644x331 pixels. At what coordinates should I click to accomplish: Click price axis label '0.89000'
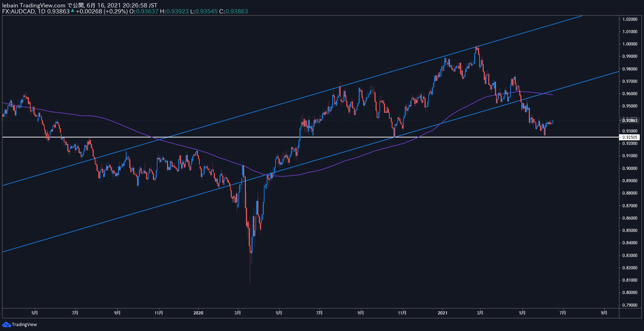(x=630, y=181)
